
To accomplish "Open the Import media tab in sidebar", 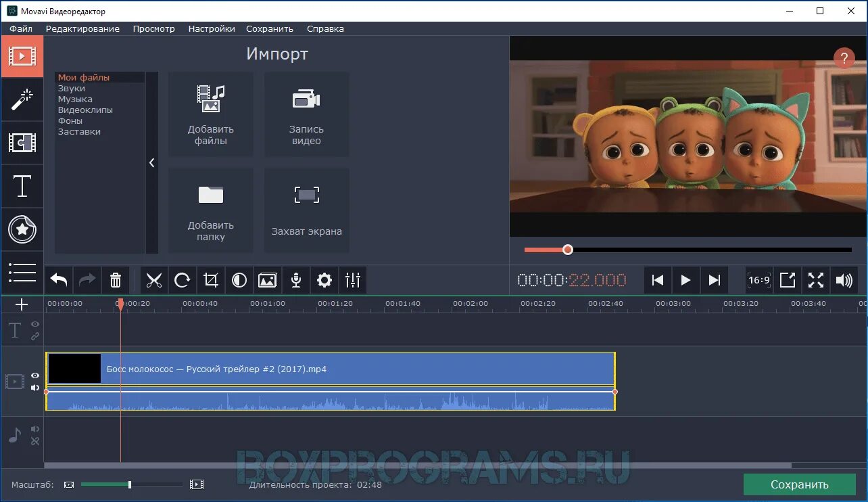I will pos(22,56).
